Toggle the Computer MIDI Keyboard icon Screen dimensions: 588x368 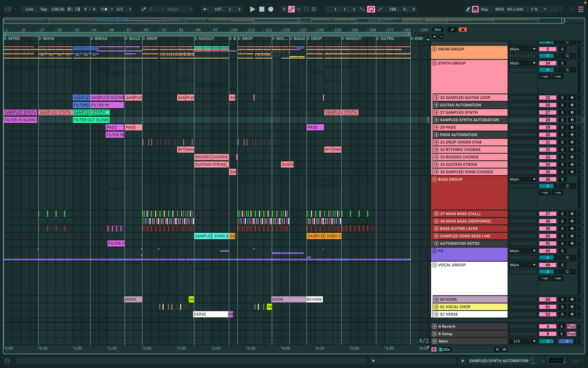click(475, 9)
